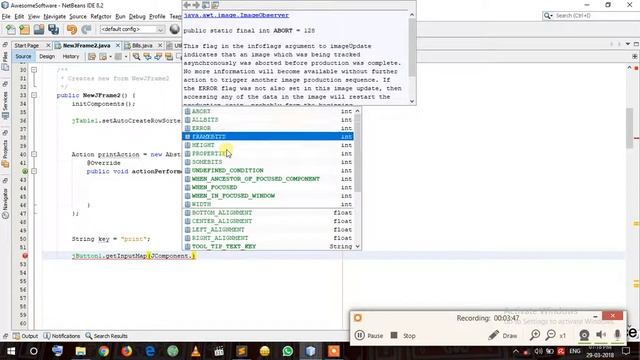Screen dimensions: 640x360
Task: Close the Start Page tab
Action: 48,45
